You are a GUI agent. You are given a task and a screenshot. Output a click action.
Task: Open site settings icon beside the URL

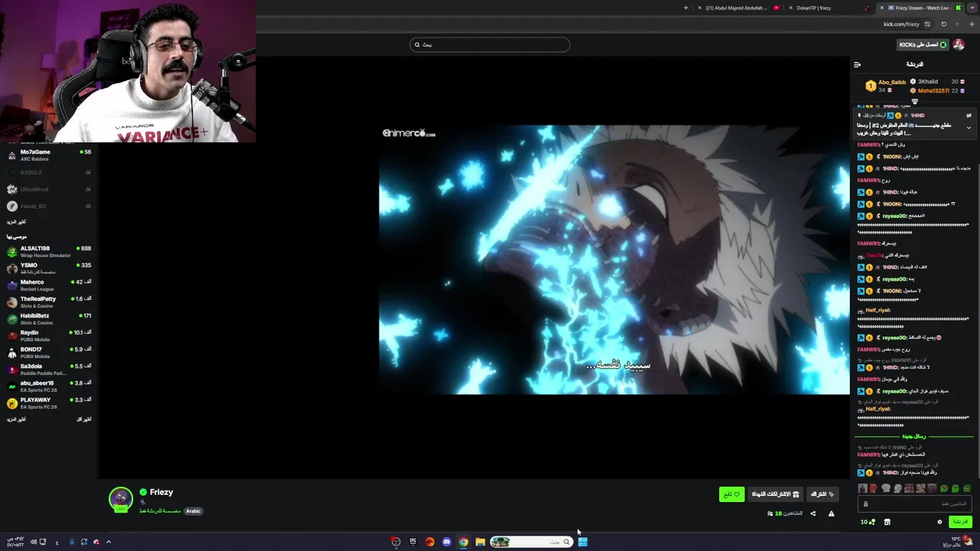(x=927, y=24)
